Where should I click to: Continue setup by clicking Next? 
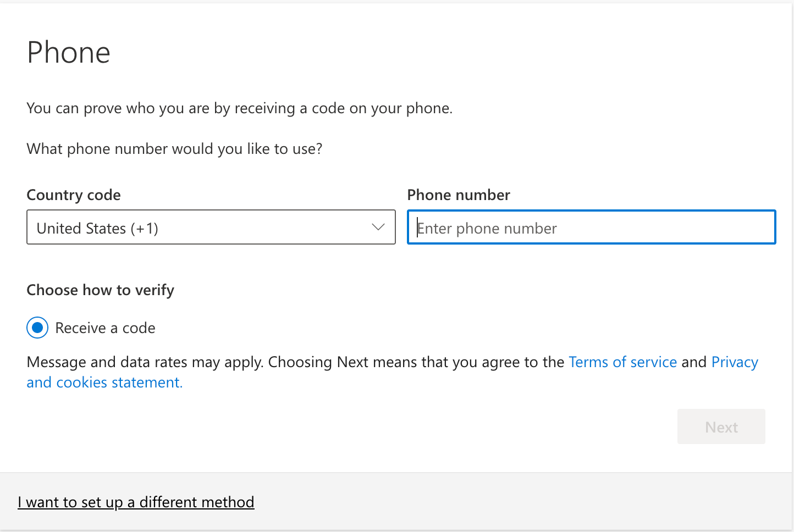(x=721, y=426)
